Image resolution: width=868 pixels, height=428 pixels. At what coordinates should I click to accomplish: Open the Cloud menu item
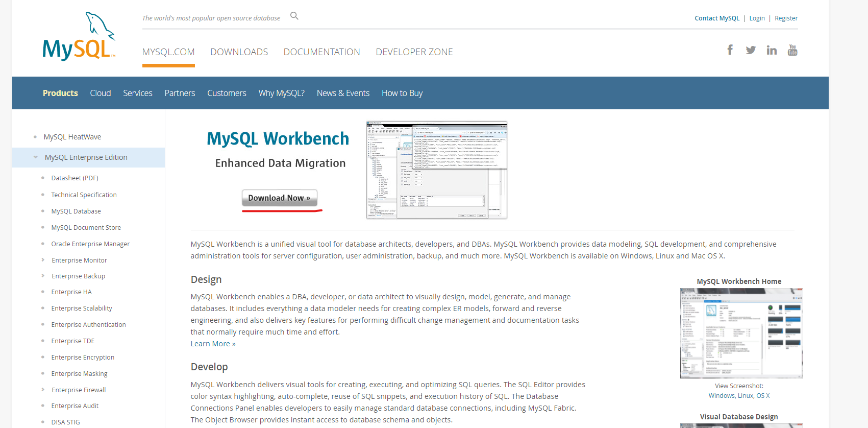tap(101, 93)
